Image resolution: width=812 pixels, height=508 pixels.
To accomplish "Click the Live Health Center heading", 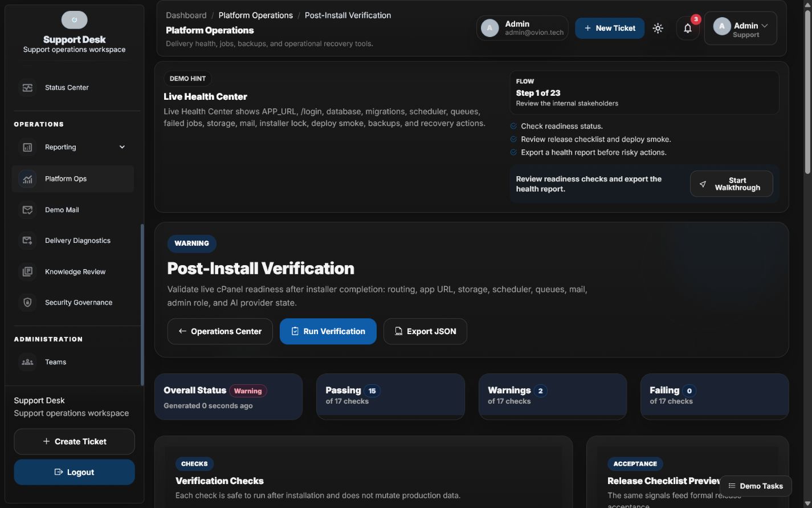I will 205,97.
